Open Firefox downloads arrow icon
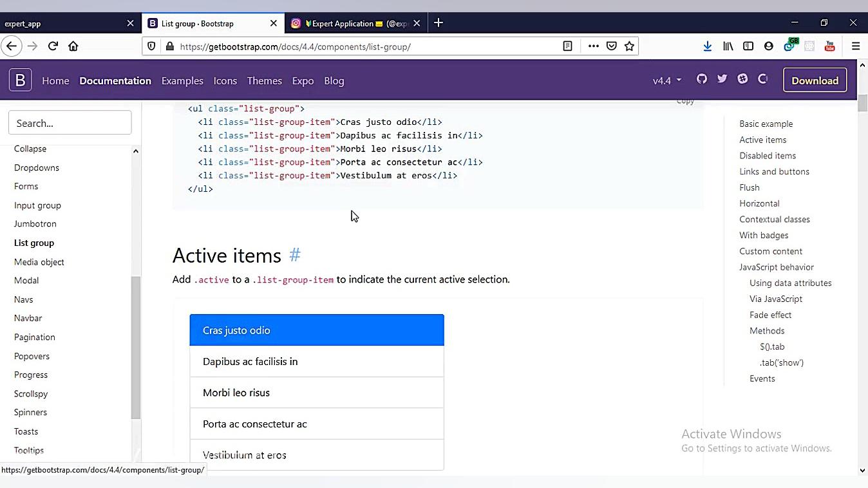Screen dimensions: 868x488 [707, 46]
